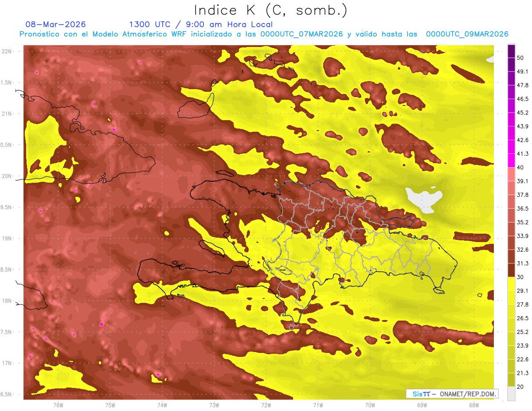Click the "76W" longitude axis label
Screen dimensions: 532x411
[58, 405]
